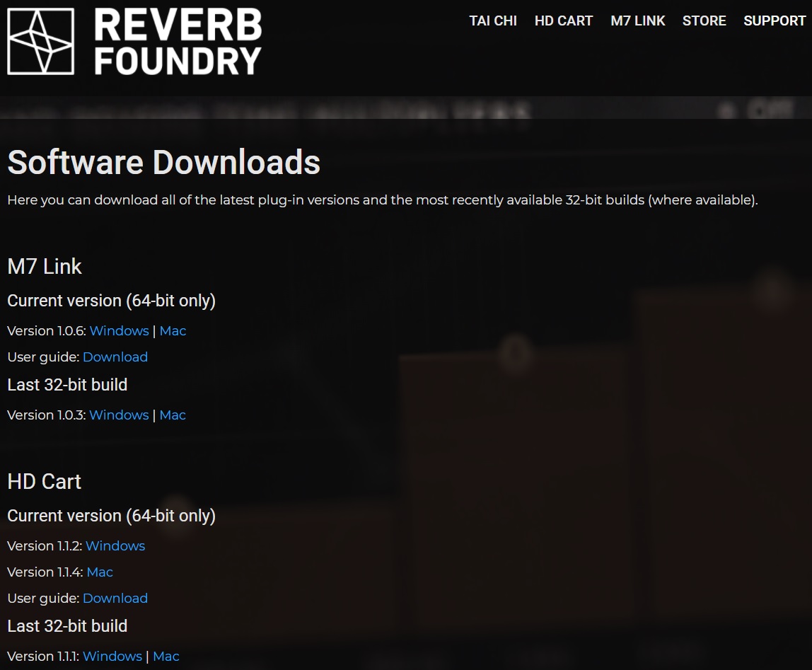The height and width of the screenshot is (670, 812).
Task: Download HD Cart 1.1.4 for Mac
Action: 100,572
